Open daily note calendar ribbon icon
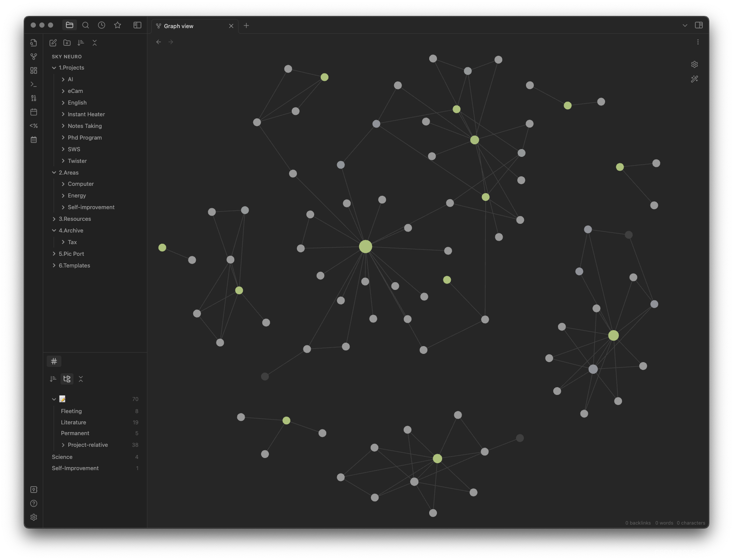Viewport: 733px width, 560px height. pyautogui.click(x=34, y=112)
